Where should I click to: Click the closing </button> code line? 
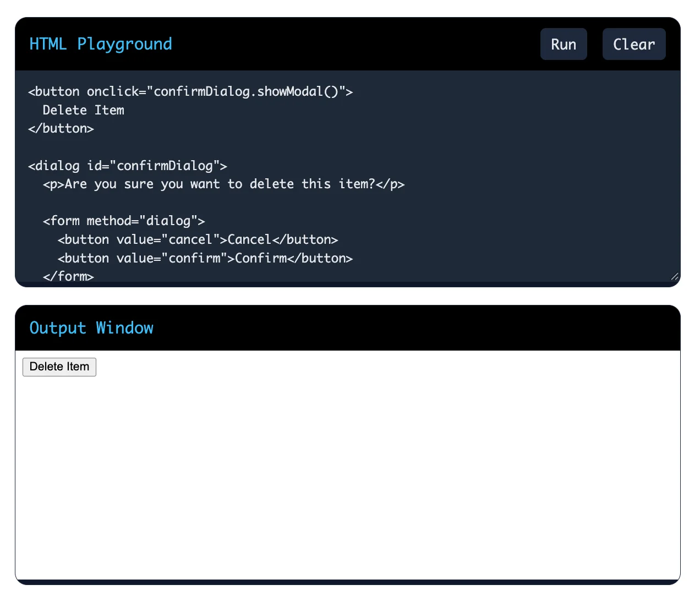[61, 128]
